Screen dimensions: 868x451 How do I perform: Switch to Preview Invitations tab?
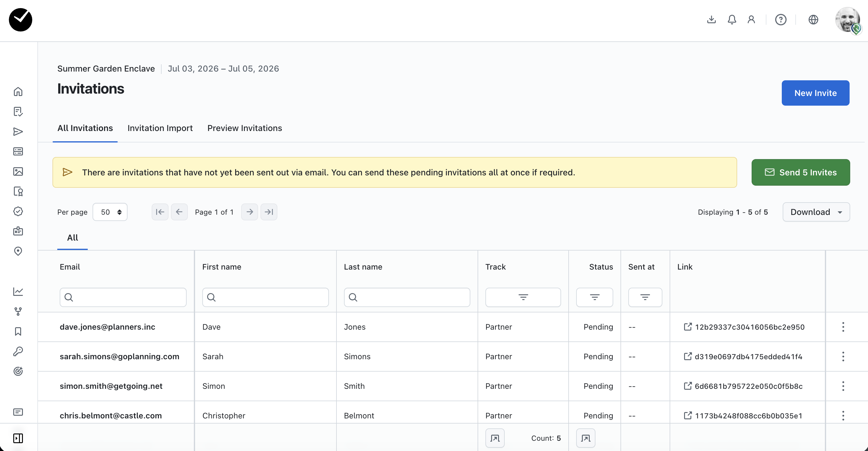point(244,128)
